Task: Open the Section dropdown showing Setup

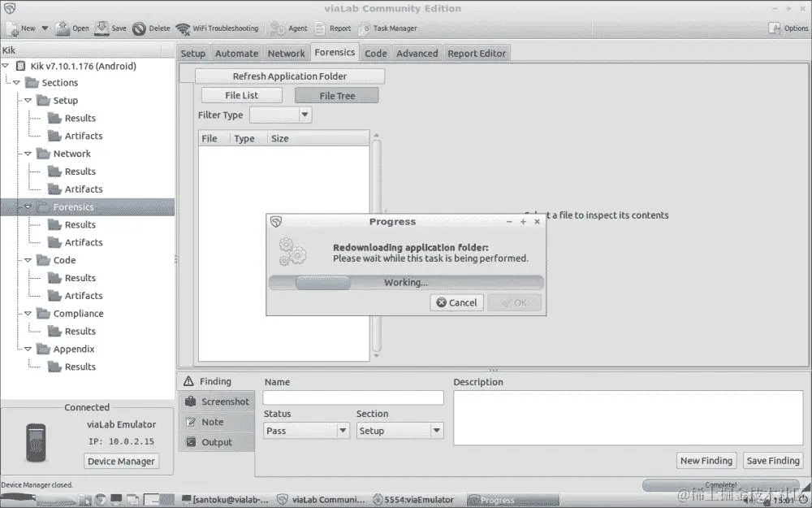Action: (x=400, y=431)
